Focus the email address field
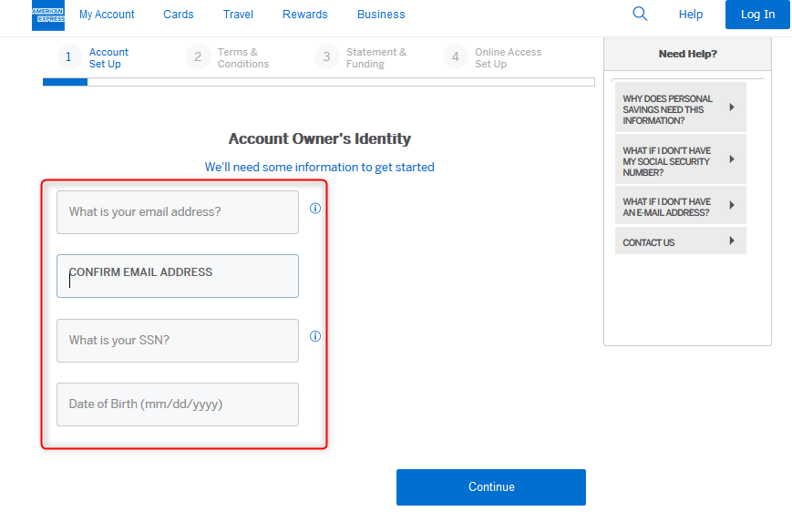The image size is (792, 532). click(178, 212)
